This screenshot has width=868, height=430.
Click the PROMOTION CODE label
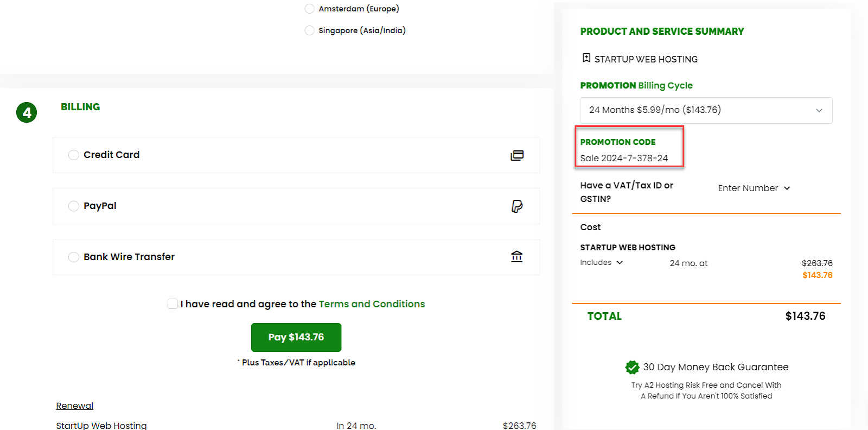tap(618, 142)
